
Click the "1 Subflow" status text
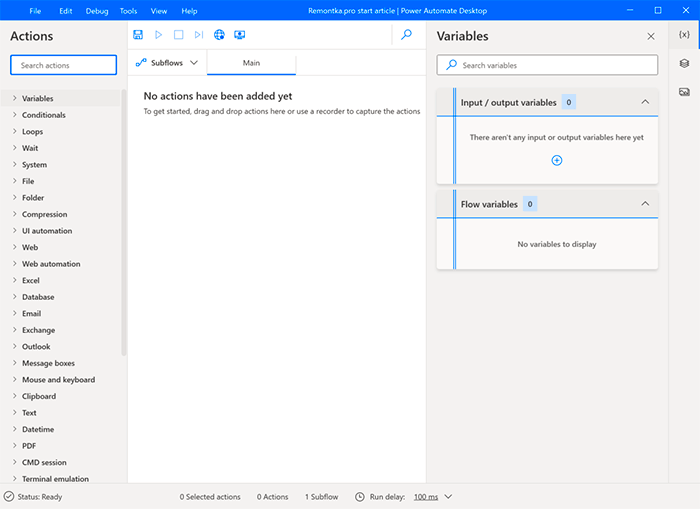coord(321,496)
